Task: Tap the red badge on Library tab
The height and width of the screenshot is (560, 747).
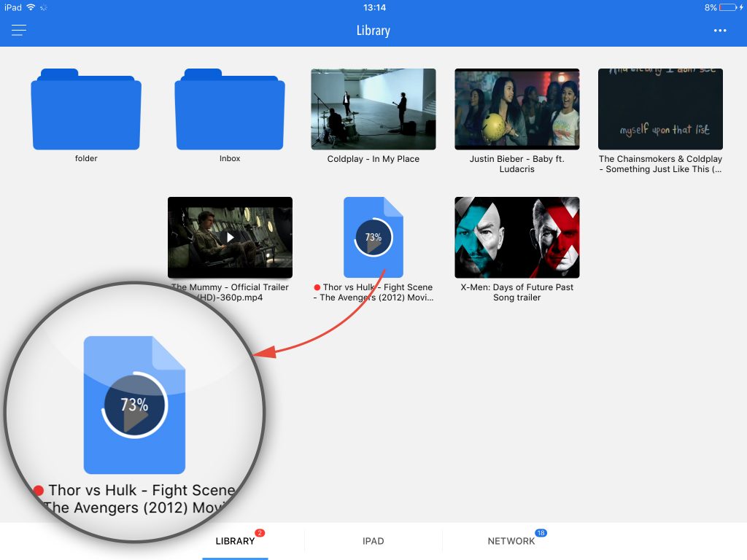Action: tap(260, 533)
